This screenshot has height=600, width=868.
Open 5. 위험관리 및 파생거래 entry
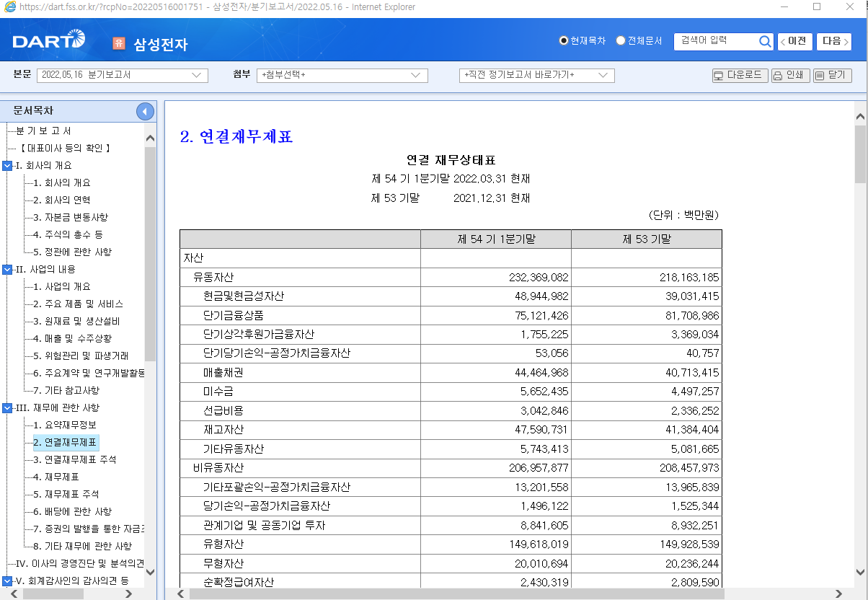coord(81,356)
